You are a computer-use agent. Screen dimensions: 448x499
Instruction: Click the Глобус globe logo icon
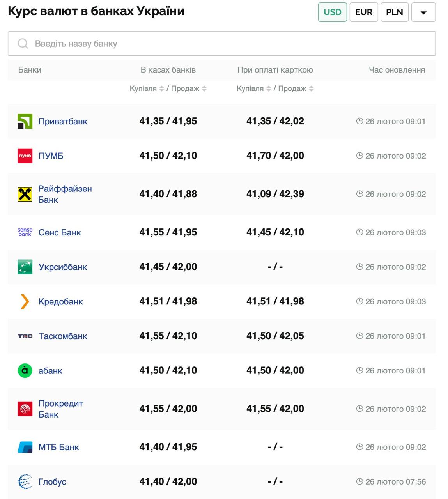pos(25,482)
